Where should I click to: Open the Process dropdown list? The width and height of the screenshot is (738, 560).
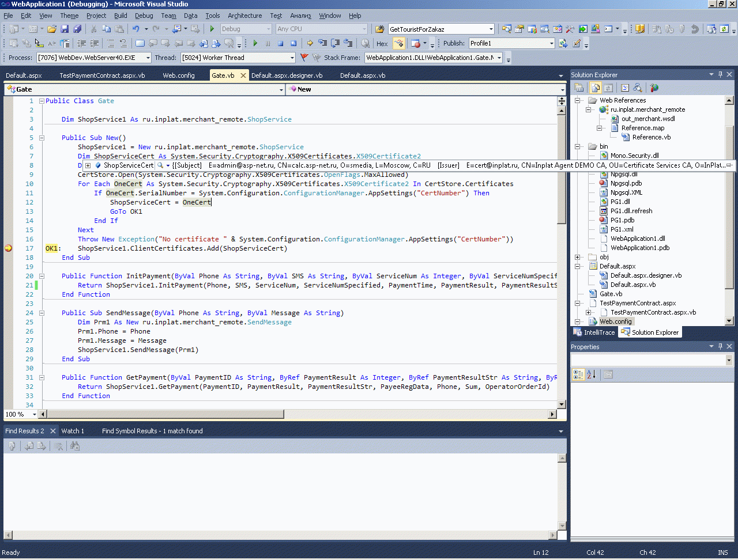click(148, 58)
